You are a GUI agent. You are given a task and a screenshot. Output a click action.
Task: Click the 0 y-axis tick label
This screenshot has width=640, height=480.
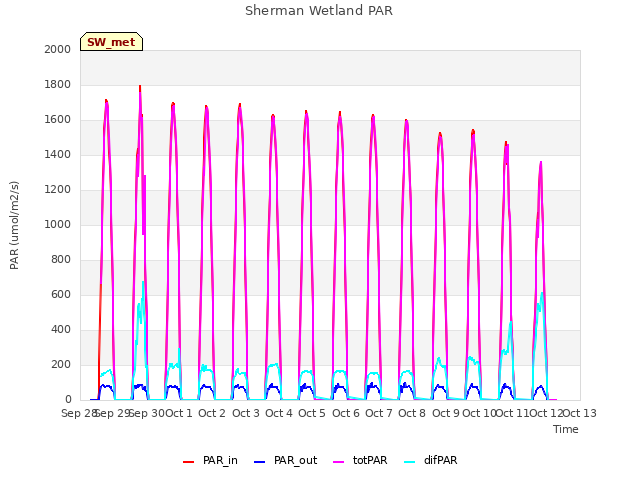(x=68, y=400)
